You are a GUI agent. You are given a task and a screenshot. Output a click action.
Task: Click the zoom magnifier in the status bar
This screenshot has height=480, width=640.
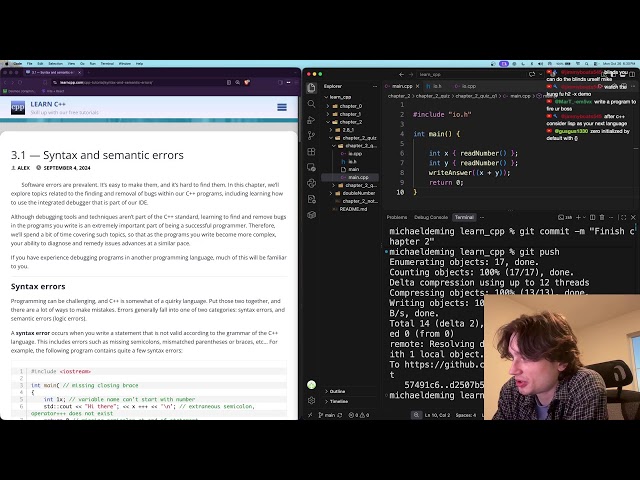[x=416, y=415]
